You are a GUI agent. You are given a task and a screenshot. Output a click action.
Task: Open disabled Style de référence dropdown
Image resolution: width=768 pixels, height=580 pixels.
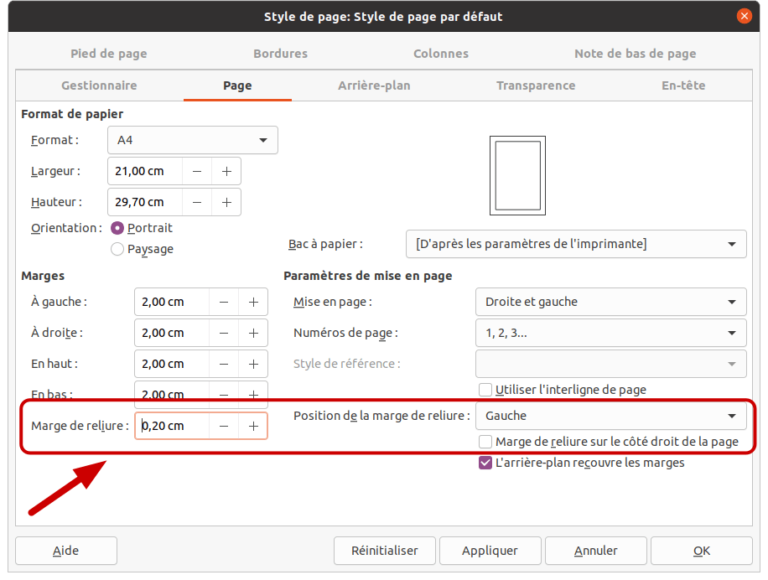coord(611,364)
